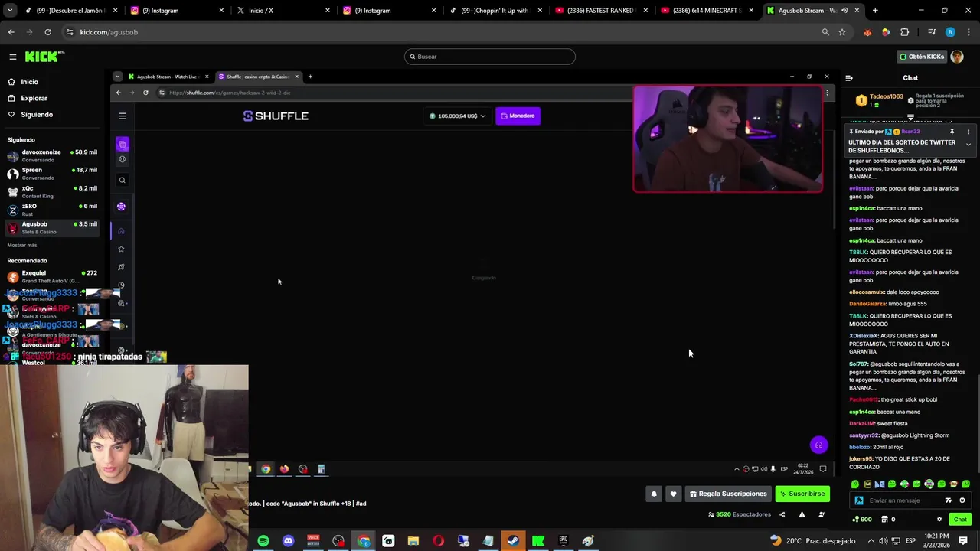Image resolution: width=980 pixels, height=551 pixels.
Task: Open the Kick hamburger sidebar menu
Action: click(x=13, y=57)
